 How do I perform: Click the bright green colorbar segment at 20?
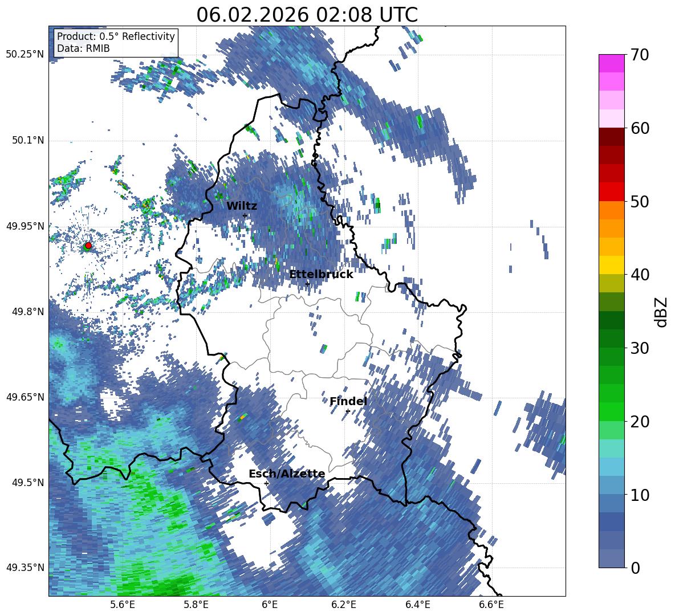pyautogui.click(x=611, y=411)
